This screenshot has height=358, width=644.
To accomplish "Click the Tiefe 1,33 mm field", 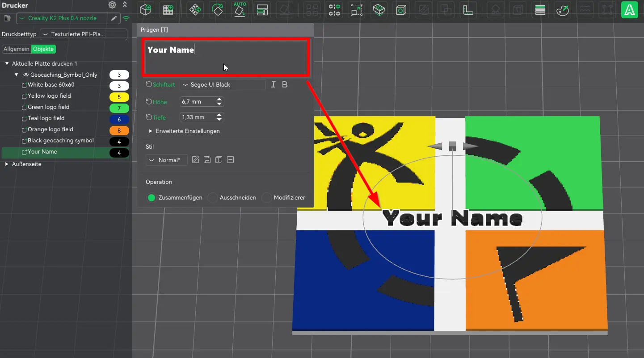I will (202, 117).
